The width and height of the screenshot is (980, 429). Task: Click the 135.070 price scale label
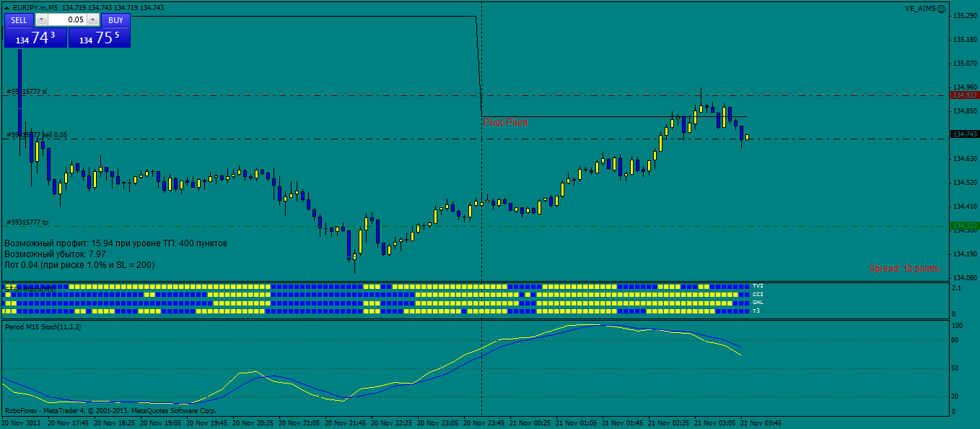pyautogui.click(x=965, y=64)
